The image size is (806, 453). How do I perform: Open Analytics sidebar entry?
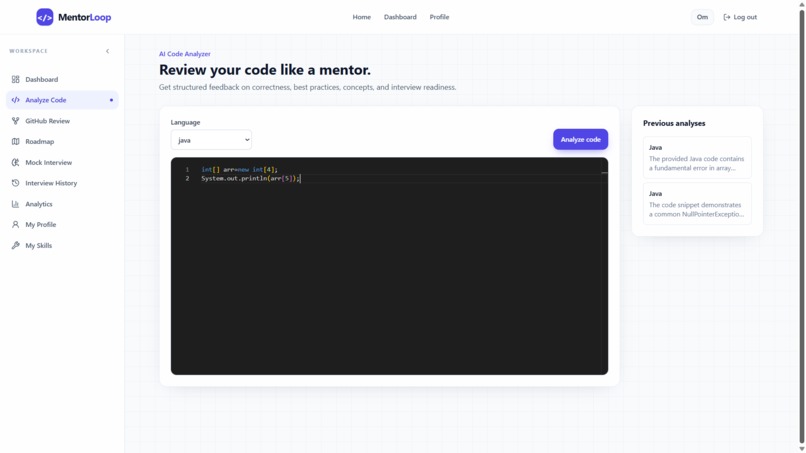pyautogui.click(x=62, y=204)
